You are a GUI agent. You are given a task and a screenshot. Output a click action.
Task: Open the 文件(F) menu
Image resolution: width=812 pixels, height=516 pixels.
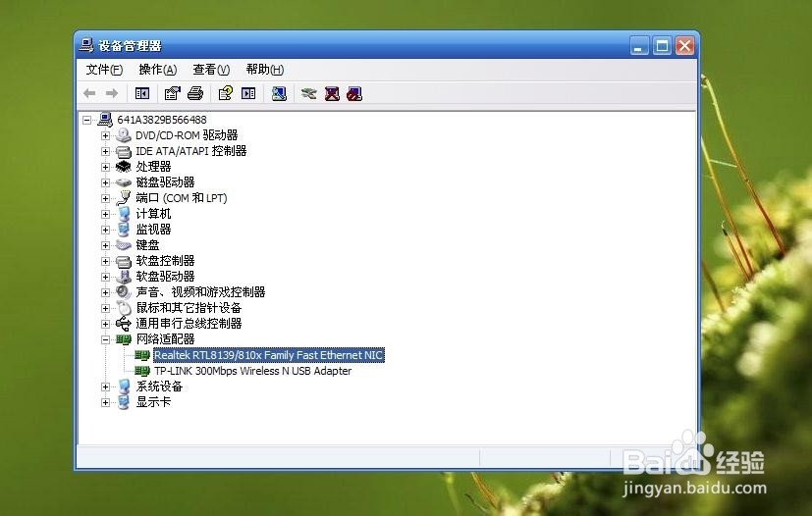tap(104, 70)
